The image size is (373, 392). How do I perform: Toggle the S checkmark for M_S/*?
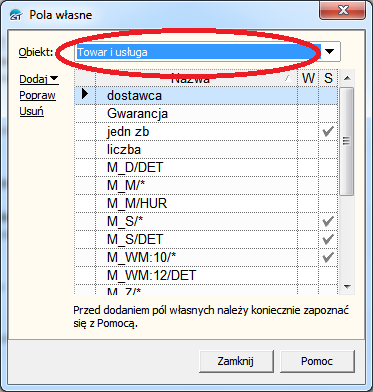point(328,222)
